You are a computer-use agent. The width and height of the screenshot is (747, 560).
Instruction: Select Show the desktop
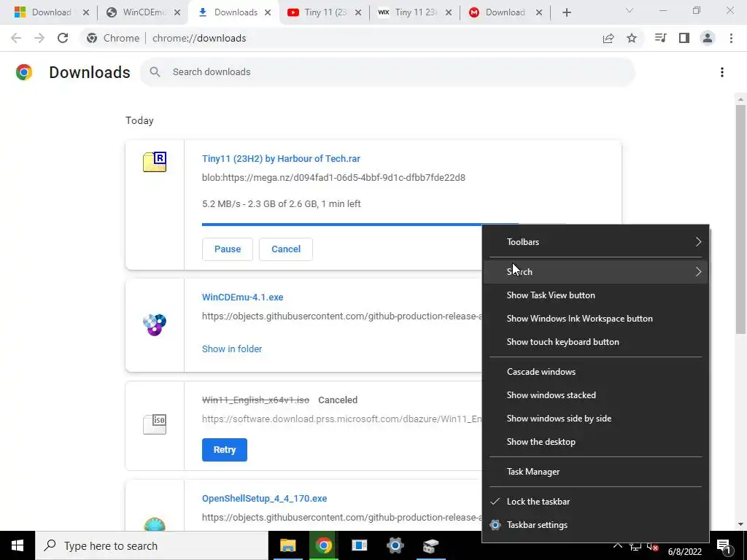click(x=596, y=442)
